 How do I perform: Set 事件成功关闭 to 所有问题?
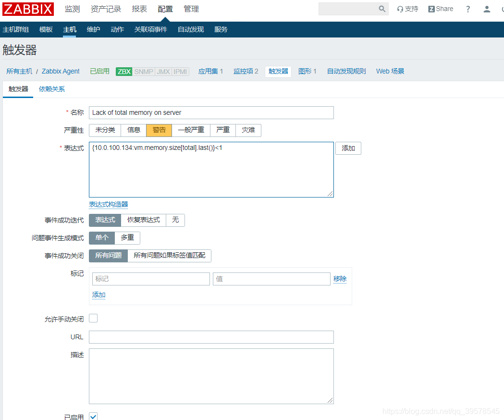108,256
